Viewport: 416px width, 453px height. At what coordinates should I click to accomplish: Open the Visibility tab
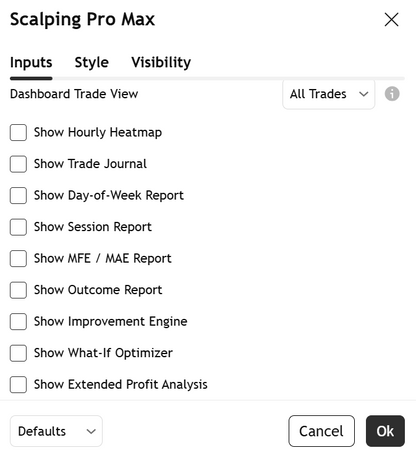tap(161, 62)
